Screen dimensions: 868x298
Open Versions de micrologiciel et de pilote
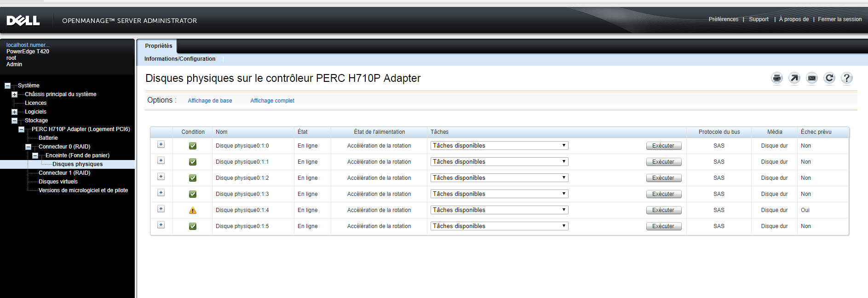(83, 190)
